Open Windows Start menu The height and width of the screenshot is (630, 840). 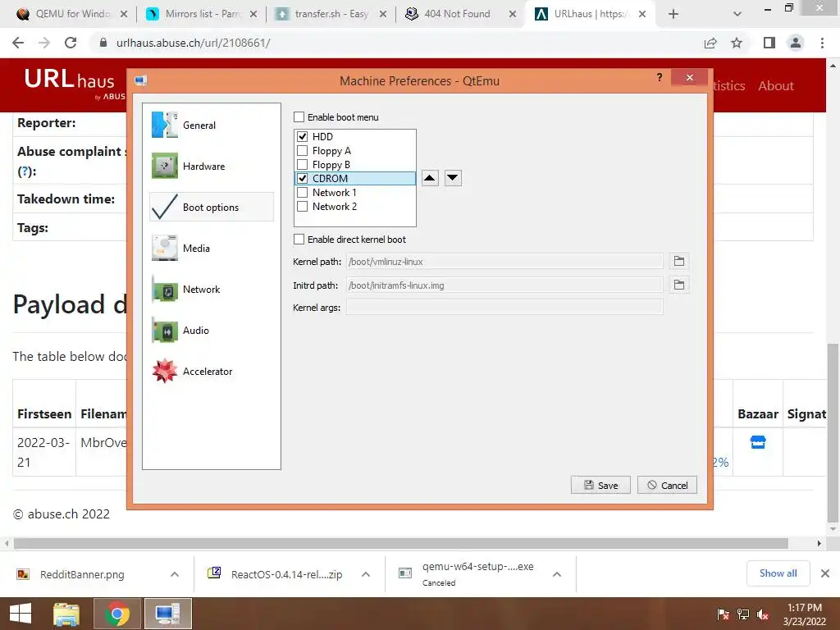21,614
